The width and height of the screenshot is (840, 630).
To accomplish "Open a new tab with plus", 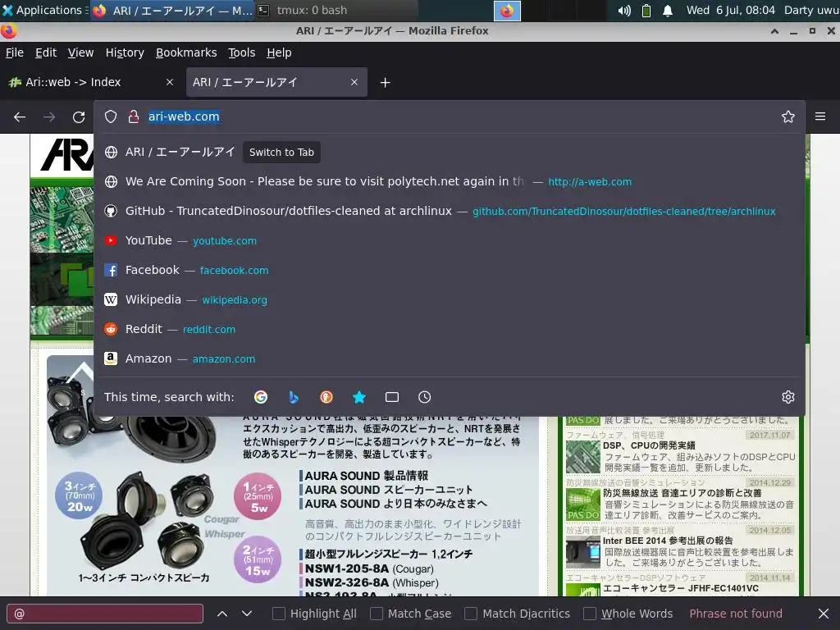I will (x=385, y=83).
